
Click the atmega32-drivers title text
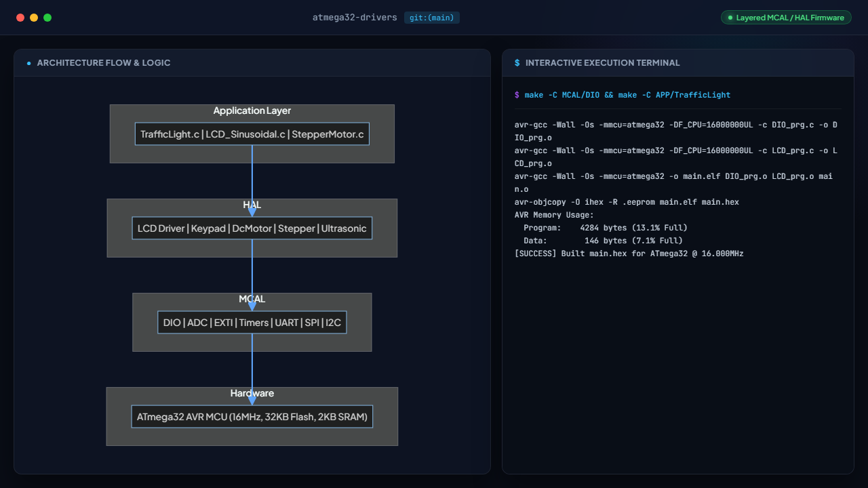(x=355, y=18)
